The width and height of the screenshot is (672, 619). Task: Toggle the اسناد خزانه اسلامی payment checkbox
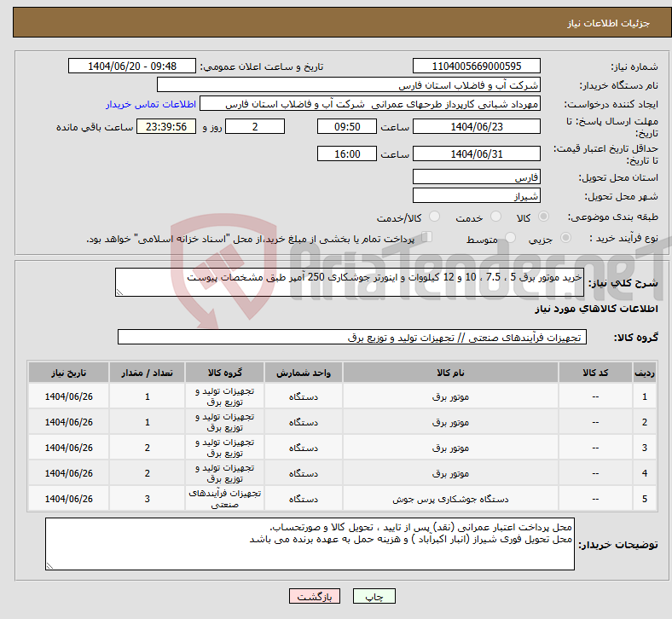click(x=426, y=237)
